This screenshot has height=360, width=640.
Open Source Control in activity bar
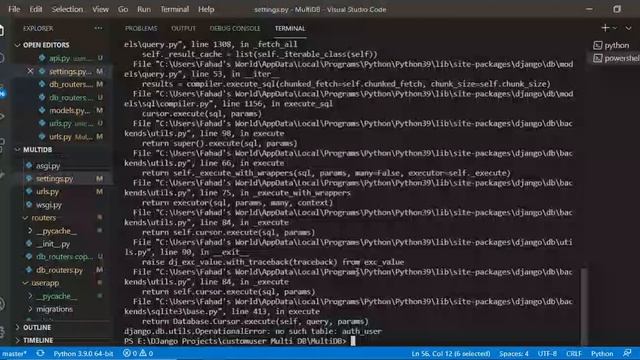click(x=2, y=93)
